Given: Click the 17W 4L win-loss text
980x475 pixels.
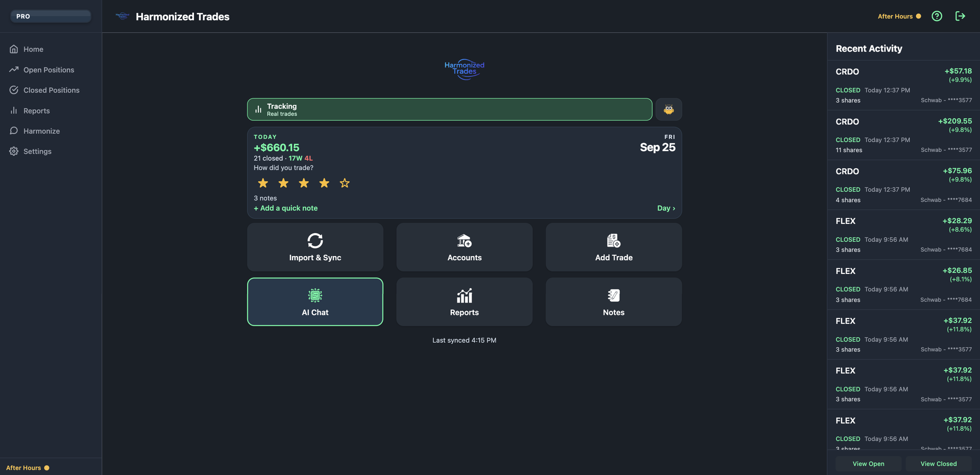Looking at the screenshot, I should [301, 158].
